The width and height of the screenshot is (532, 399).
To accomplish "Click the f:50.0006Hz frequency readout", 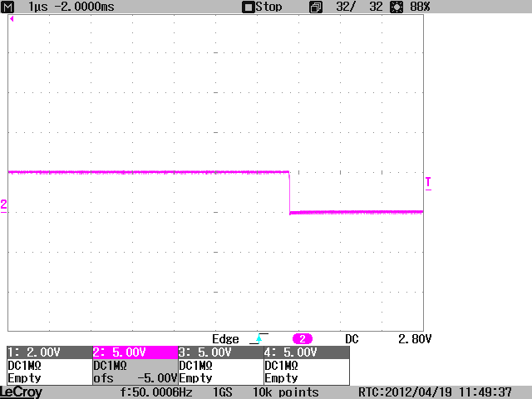I will [156, 392].
